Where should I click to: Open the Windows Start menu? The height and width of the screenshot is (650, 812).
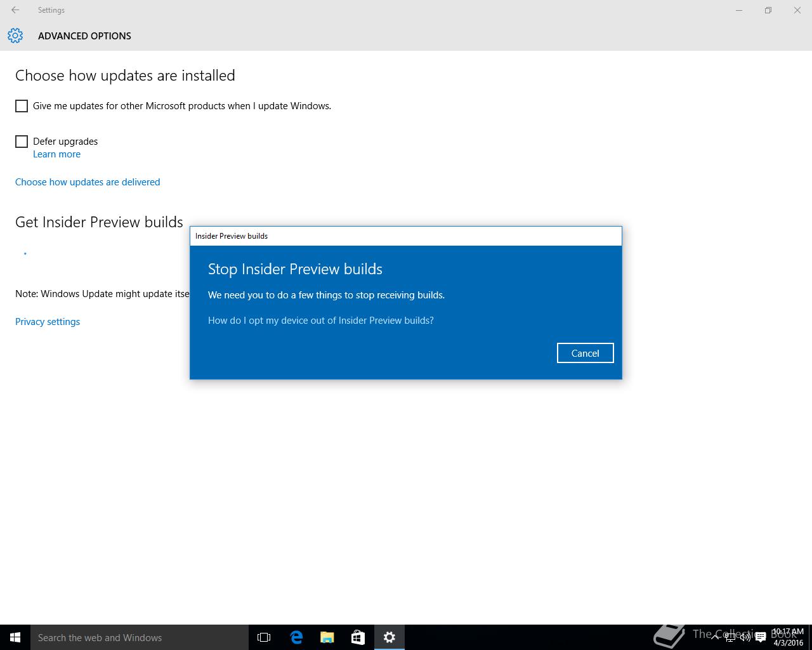tap(15, 637)
